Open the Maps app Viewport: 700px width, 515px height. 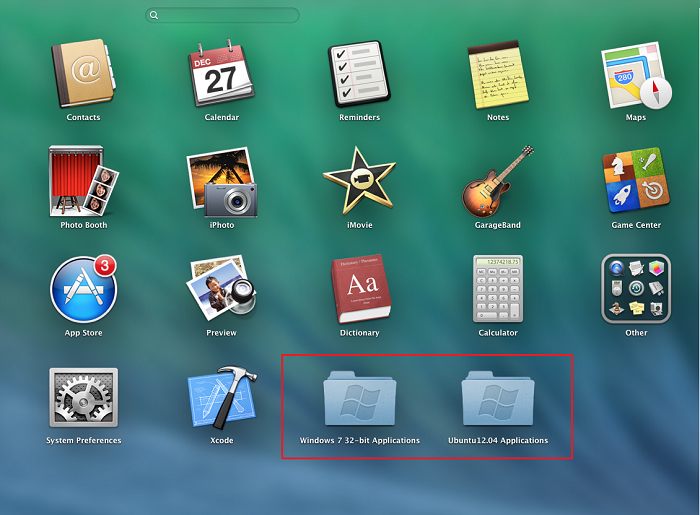pos(636,75)
